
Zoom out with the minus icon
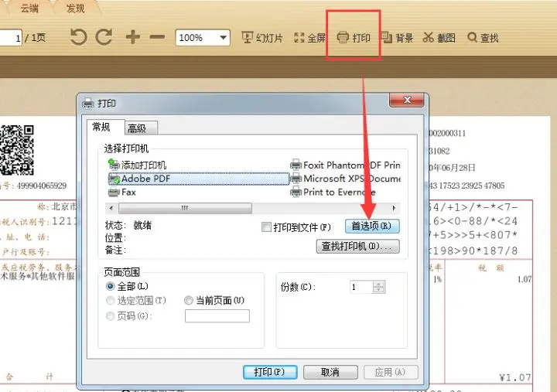pyautogui.click(x=157, y=37)
